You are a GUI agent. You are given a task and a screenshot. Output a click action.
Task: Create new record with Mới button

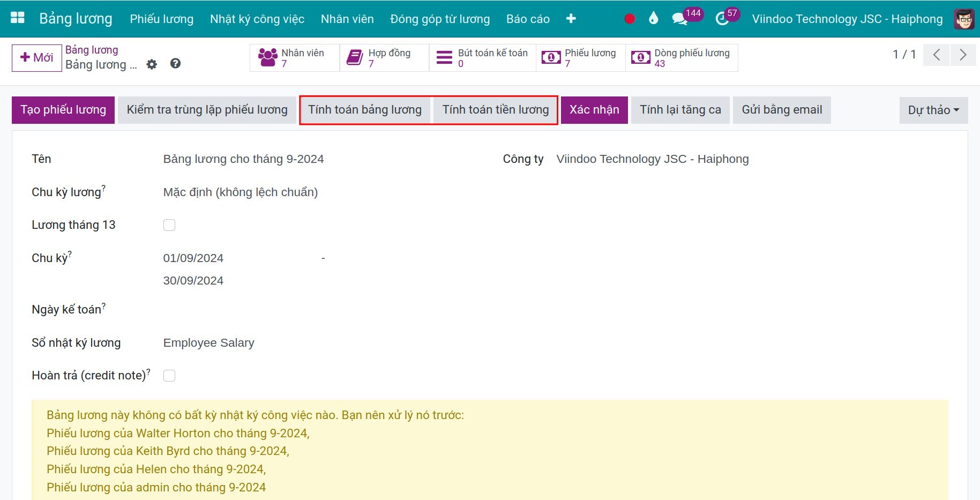37,57
